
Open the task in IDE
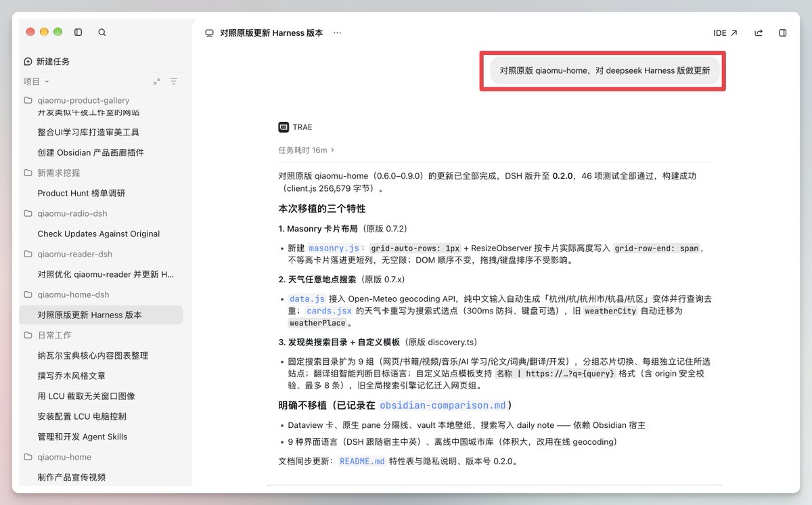(x=725, y=32)
